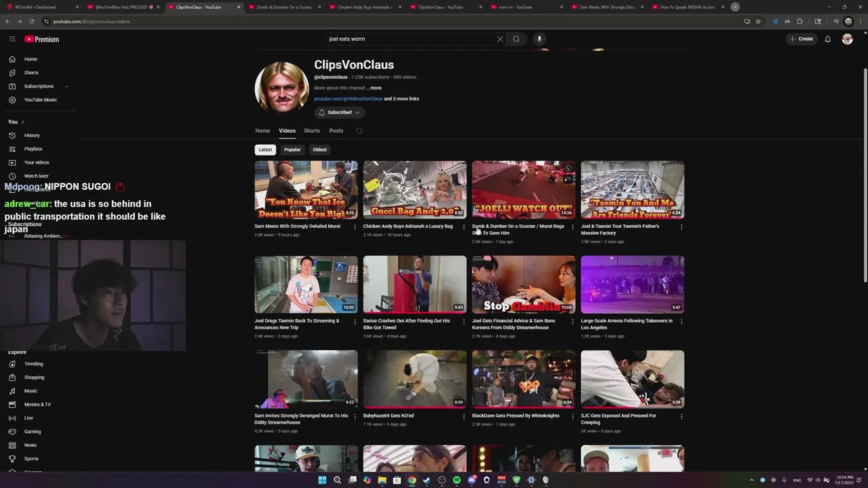
Task: Open the Create button
Action: 802,39
